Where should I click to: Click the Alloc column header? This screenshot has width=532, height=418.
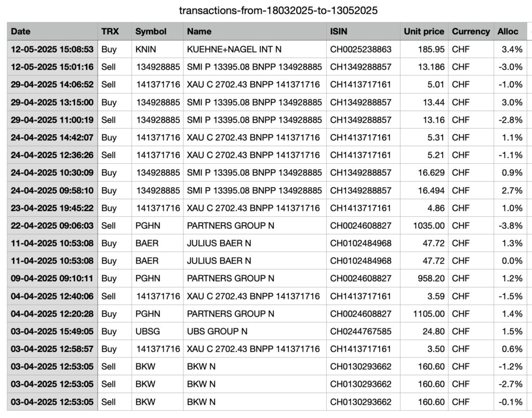pyautogui.click(x=510, y=31)
